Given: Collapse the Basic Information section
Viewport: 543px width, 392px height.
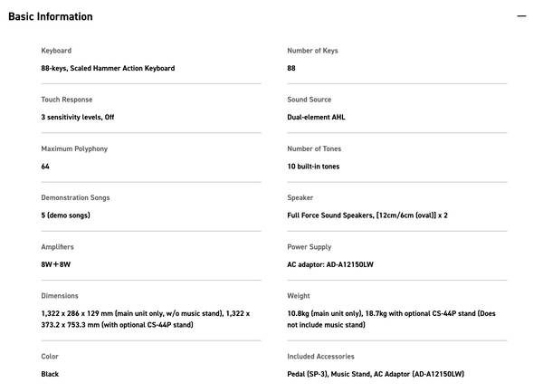Looking at the screenshot, I should 521,16.
